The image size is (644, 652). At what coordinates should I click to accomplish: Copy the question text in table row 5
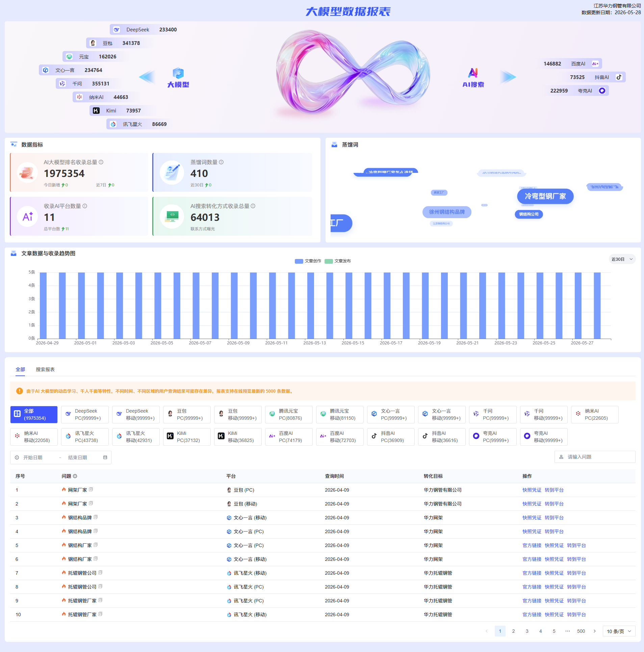(96, 545)
